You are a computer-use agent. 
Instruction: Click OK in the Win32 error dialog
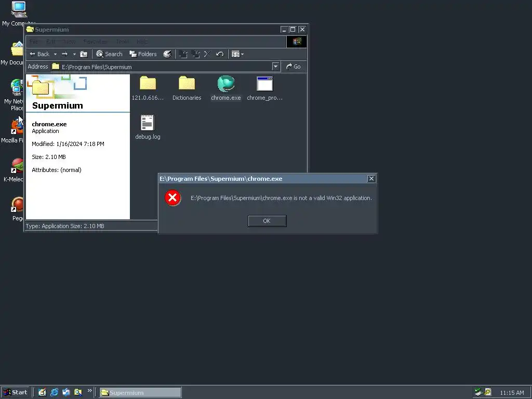pos(267,221)
